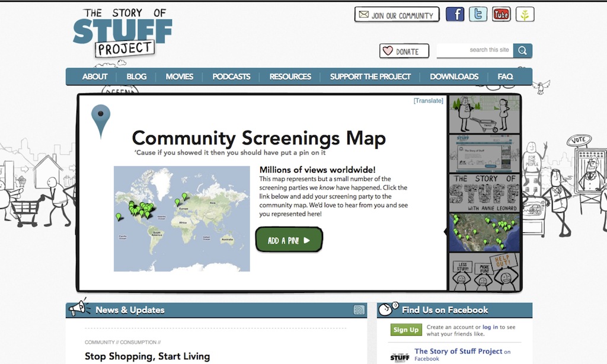Click the world map image

(x=182, y=219)
